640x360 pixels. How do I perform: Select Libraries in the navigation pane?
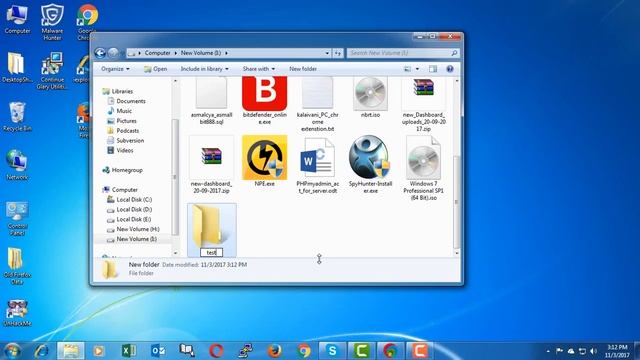click(122, 91)
